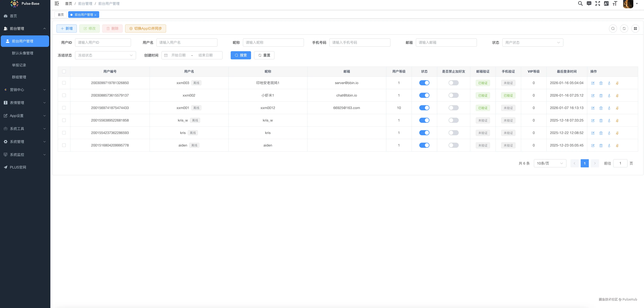This screenshot has height=308, width=644.
Task: Enable friend-ban toggle for user kris_w
Action: [453, 120]
